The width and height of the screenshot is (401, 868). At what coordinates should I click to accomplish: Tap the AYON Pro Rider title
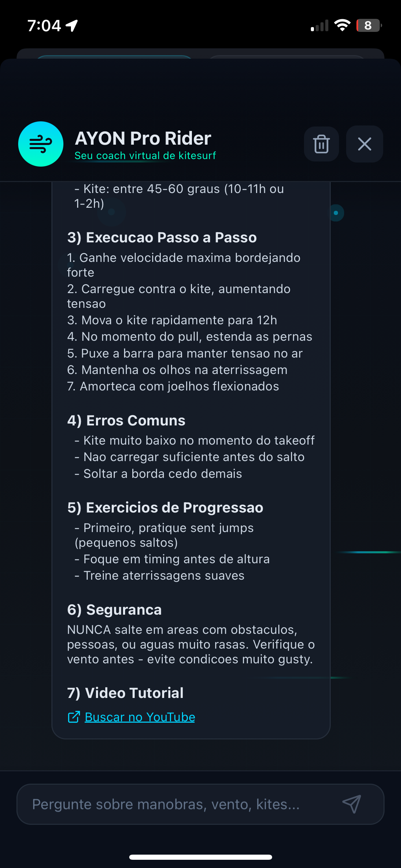(143, 138)
